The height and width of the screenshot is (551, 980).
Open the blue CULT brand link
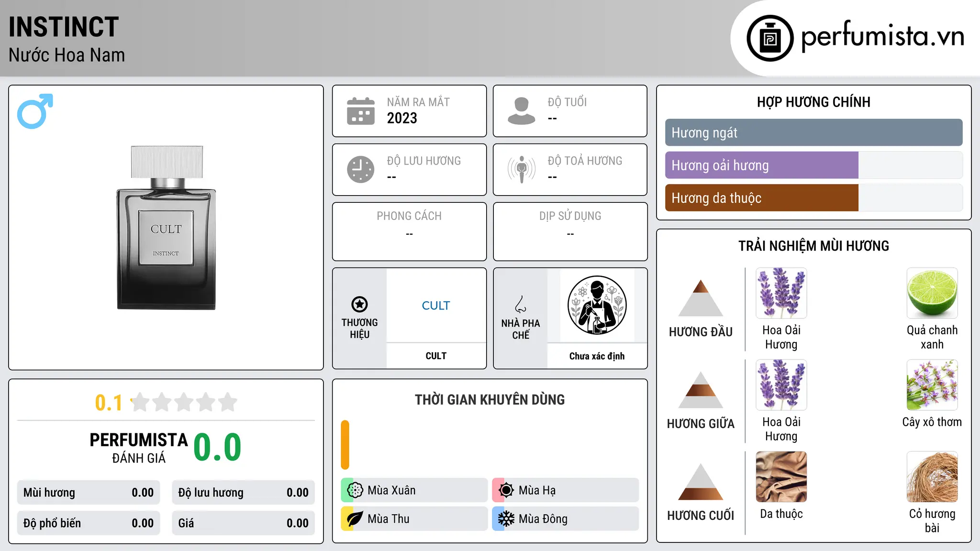point(436,305)
